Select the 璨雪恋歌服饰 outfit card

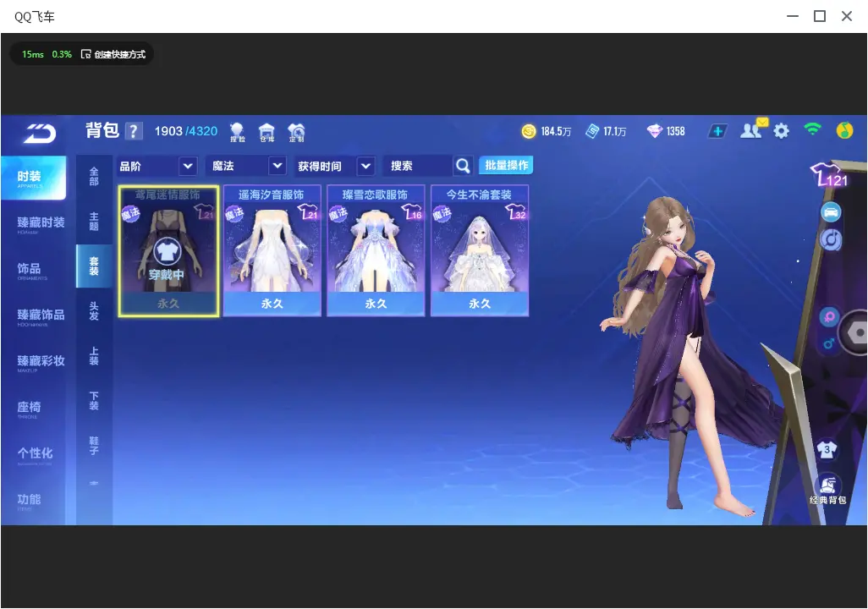click(376, 251)
